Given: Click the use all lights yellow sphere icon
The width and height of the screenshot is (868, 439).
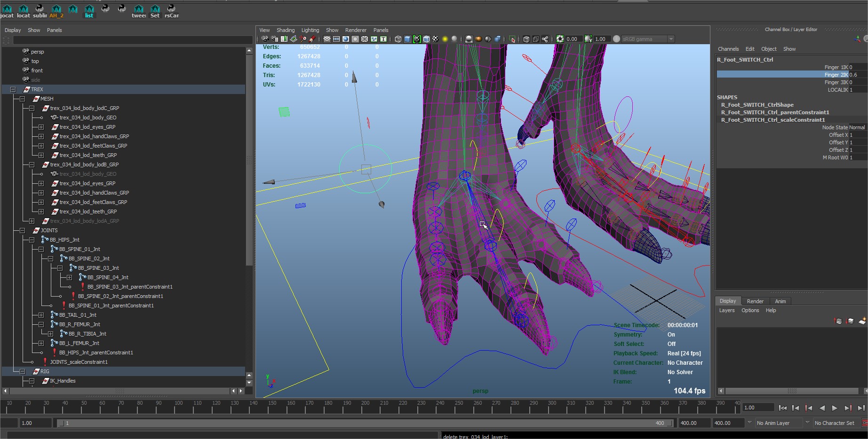Looking at the screenshot, I should tap(445, 39).
